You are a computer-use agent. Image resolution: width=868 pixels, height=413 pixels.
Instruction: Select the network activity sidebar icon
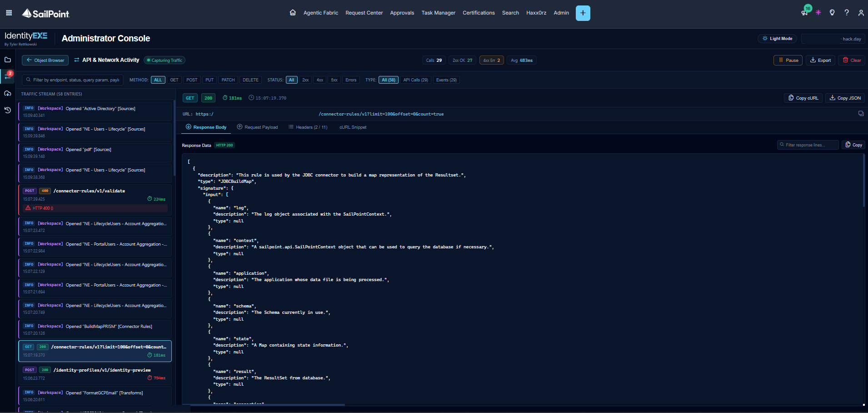click(8, 76)
